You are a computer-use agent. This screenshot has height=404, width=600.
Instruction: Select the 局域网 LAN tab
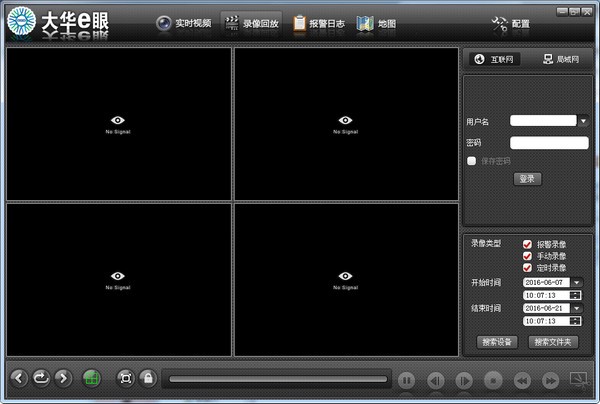561,59
